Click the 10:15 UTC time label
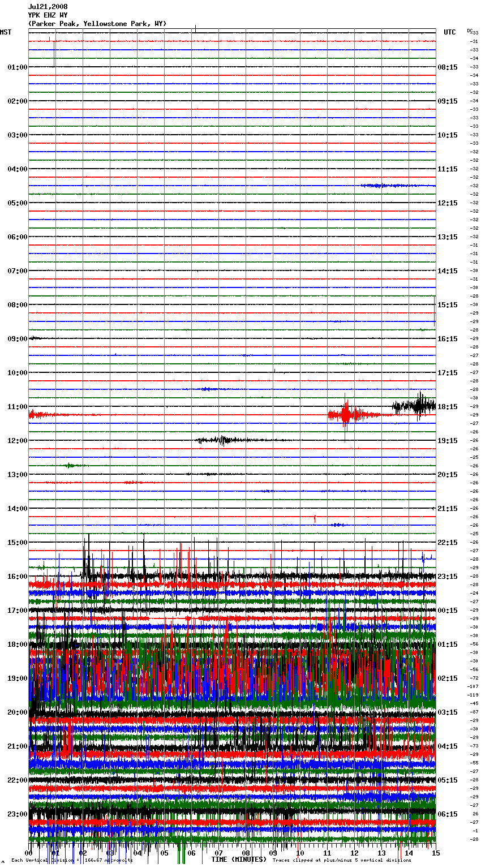 (x=448, y=135)
